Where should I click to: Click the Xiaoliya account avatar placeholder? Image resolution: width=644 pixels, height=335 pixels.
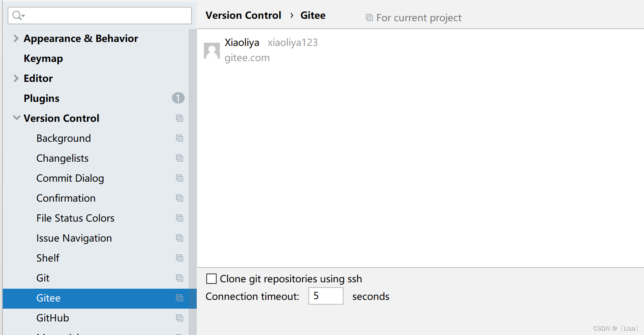pos(212,50)
